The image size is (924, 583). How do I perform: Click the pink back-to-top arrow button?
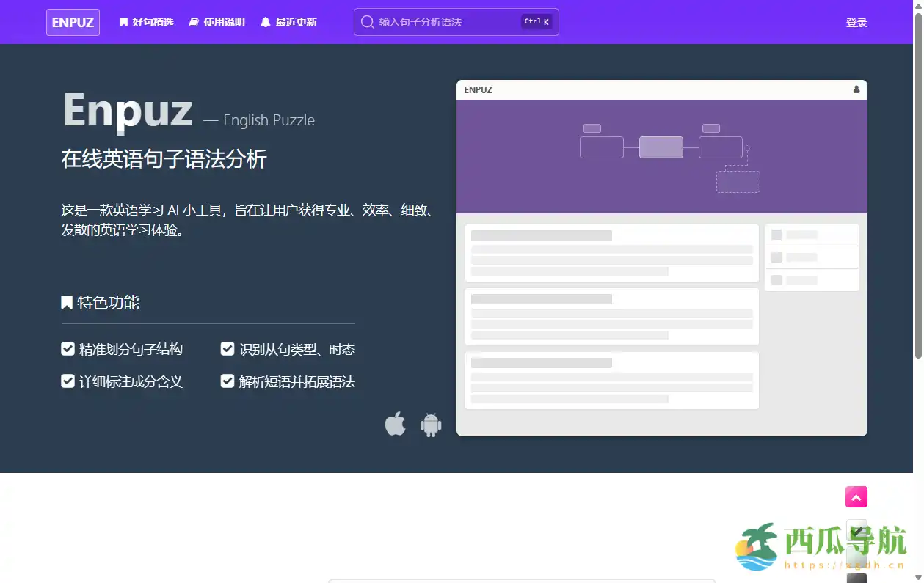[x=856, y=496]
